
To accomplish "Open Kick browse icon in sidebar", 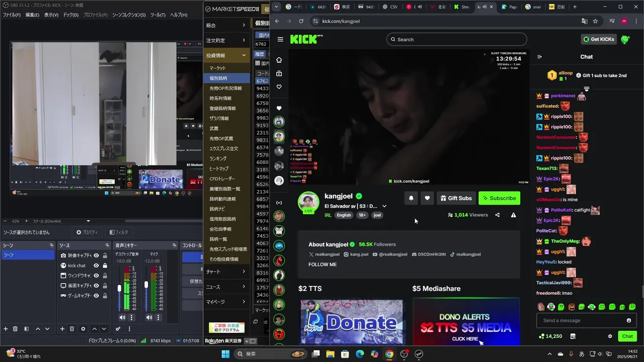I will 279,73.
